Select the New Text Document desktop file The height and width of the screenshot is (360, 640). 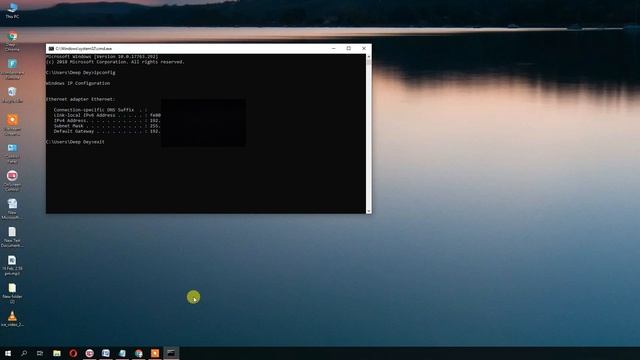pyautogui.click(x=12, y=237)
